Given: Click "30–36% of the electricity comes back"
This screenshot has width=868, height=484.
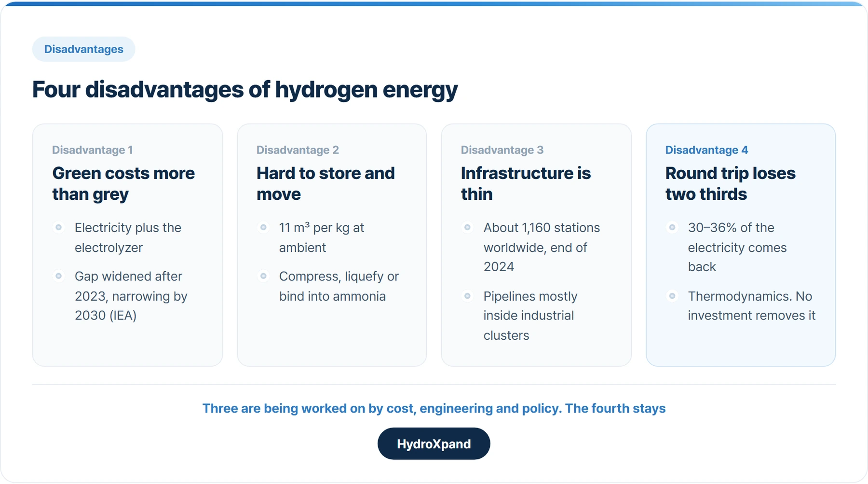Looking at the screenshot, I should pos(737,247).
